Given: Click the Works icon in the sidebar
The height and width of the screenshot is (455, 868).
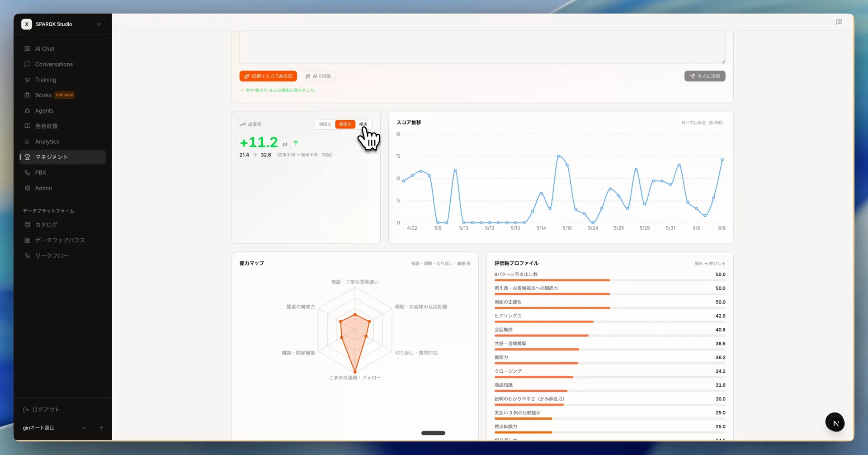Looking at the screenshot, I should pyautogui.click(x=28, y=95).
